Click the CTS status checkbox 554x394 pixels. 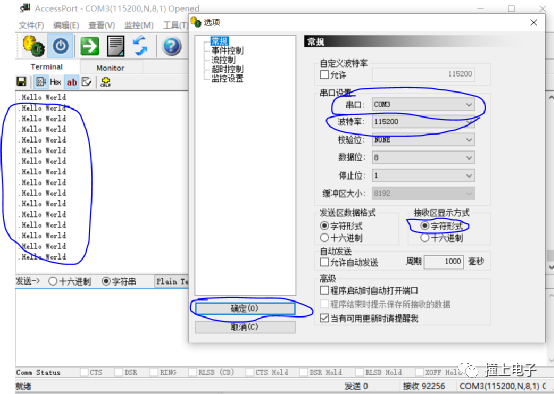[84, 372]
